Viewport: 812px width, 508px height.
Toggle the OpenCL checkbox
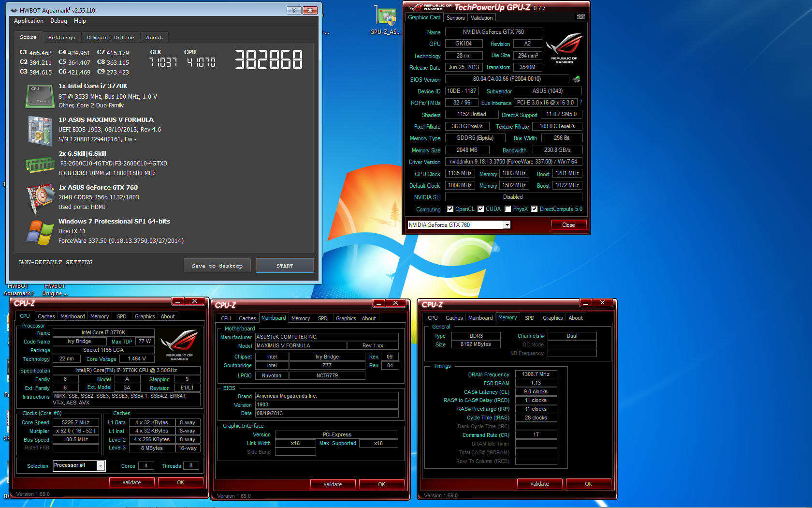coord(450,209)
